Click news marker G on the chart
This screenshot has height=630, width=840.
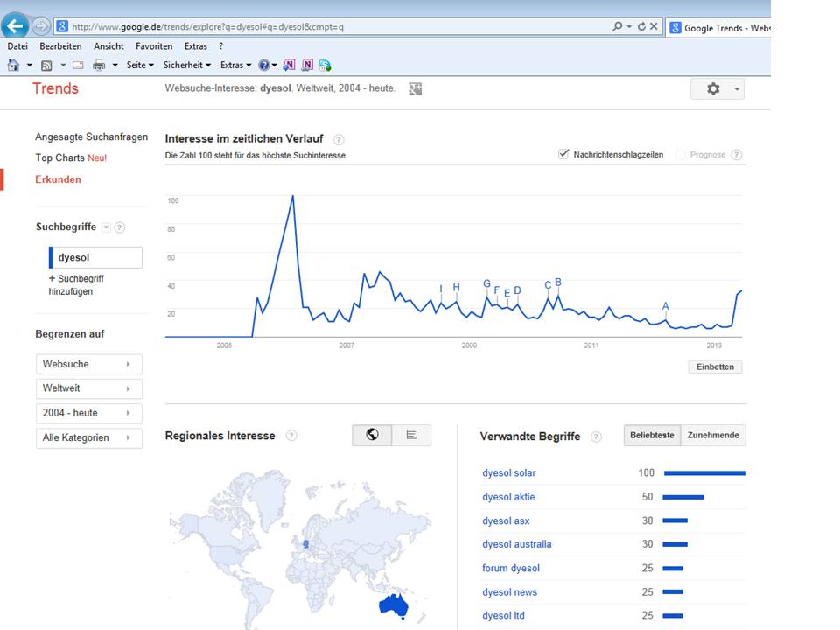point(486,283)
